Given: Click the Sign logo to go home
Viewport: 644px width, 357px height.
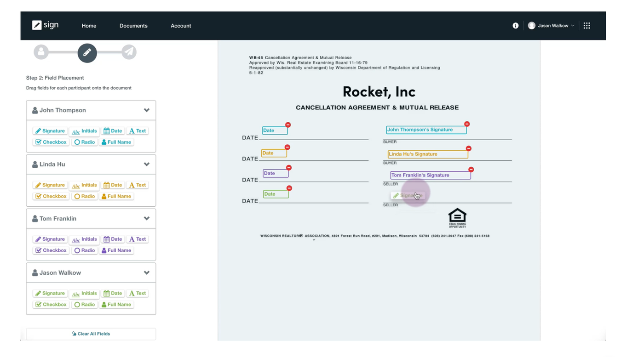Looking at the screenshot, I should pos(45,25).
